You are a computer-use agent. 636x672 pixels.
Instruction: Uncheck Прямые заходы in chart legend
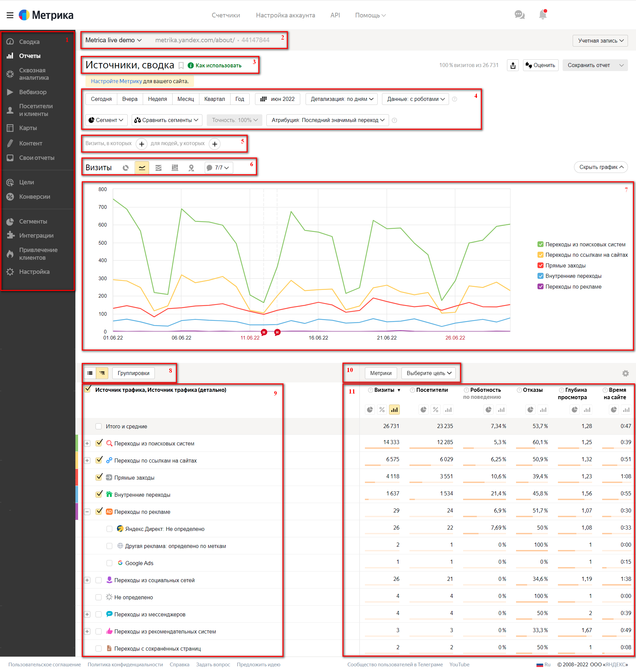[540, 265]
